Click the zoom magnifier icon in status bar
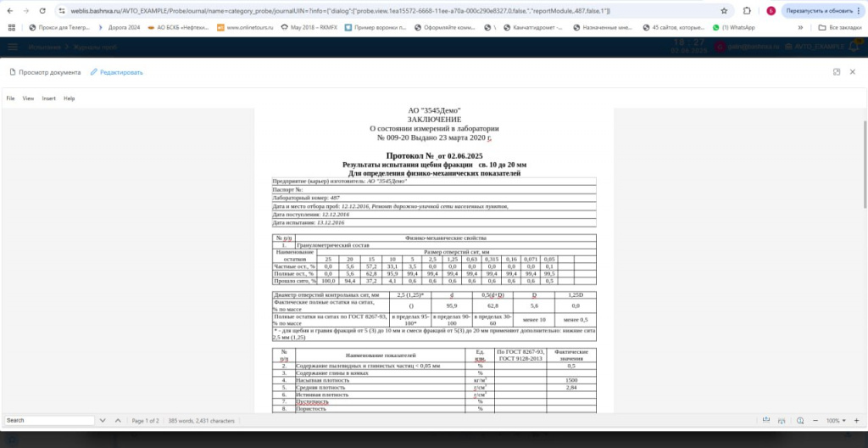868x448 pixels. (800, 420)
